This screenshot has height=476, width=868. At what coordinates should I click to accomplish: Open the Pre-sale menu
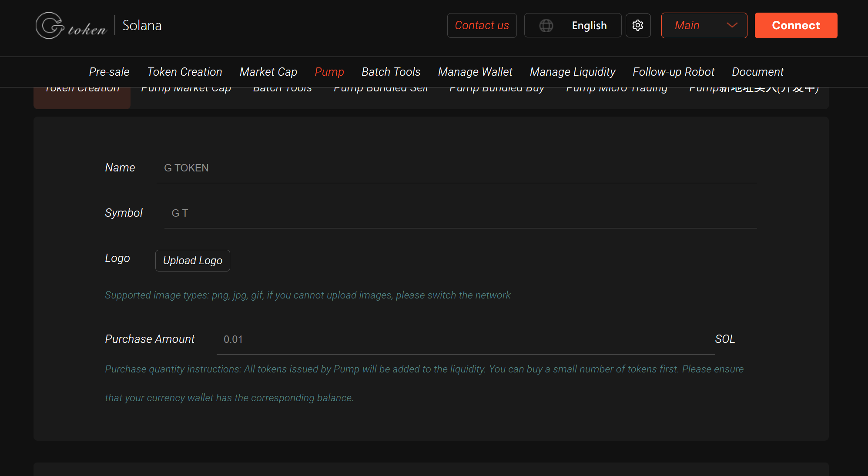coord(109,72)
